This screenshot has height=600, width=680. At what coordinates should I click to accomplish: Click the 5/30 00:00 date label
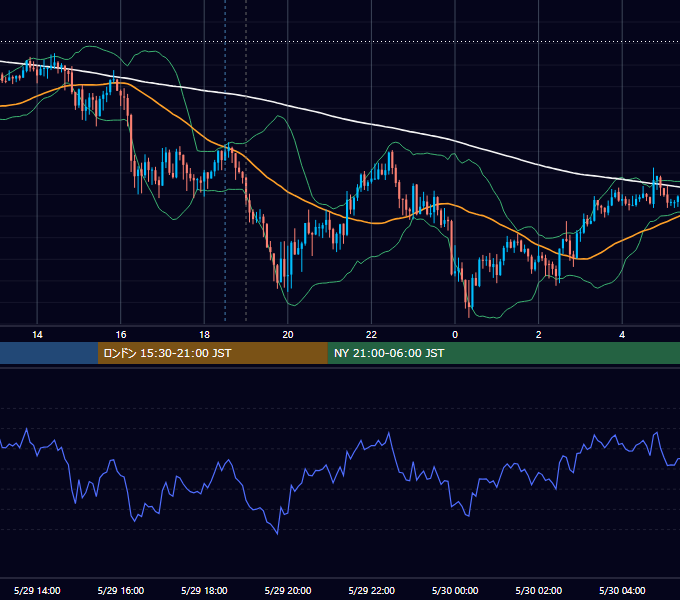[x=455, y=590]
